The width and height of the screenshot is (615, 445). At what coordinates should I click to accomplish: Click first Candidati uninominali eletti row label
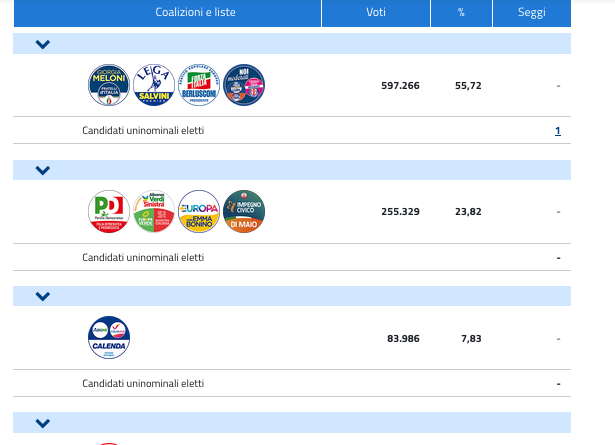(143, 131)
